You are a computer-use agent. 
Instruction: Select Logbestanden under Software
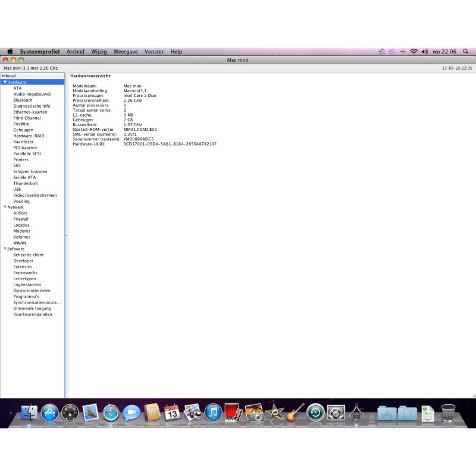coord(27,284)
